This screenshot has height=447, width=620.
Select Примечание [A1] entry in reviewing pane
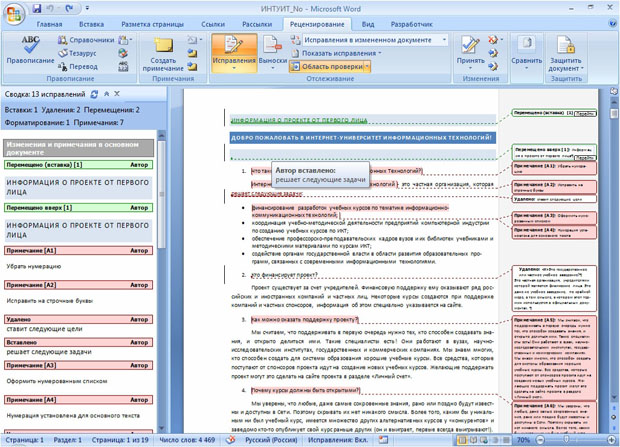(78, 250)
